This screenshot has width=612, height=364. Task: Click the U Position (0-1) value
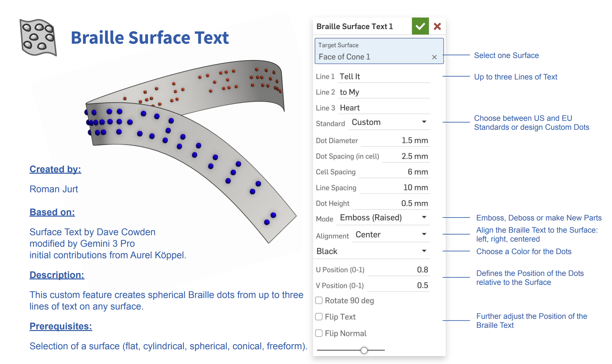point(399,270)
